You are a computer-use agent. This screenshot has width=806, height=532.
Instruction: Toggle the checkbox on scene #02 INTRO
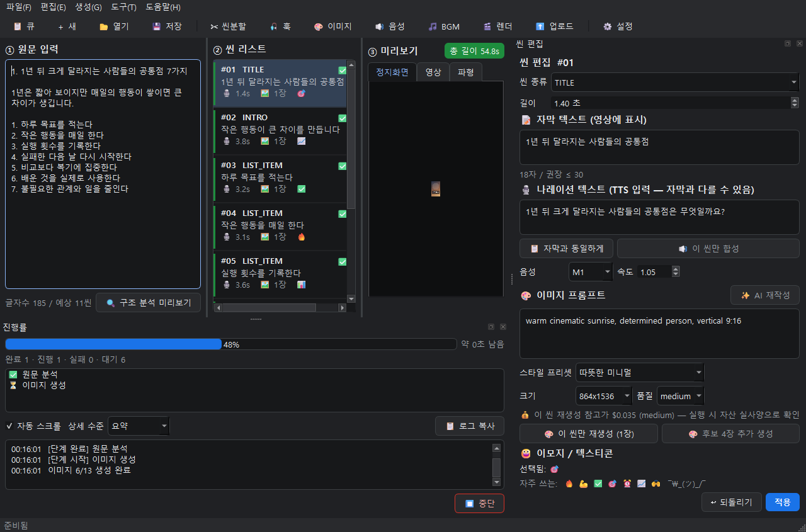pos(343,118)
